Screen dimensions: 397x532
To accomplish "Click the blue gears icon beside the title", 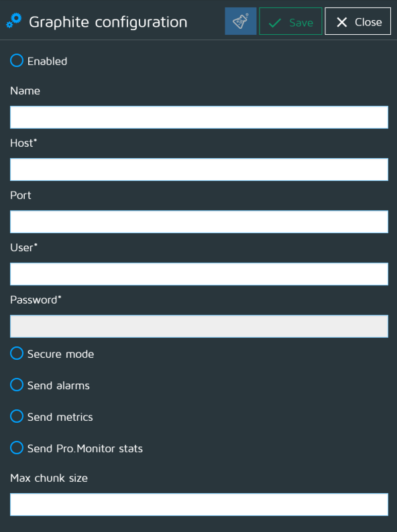I will pos(14,21).
